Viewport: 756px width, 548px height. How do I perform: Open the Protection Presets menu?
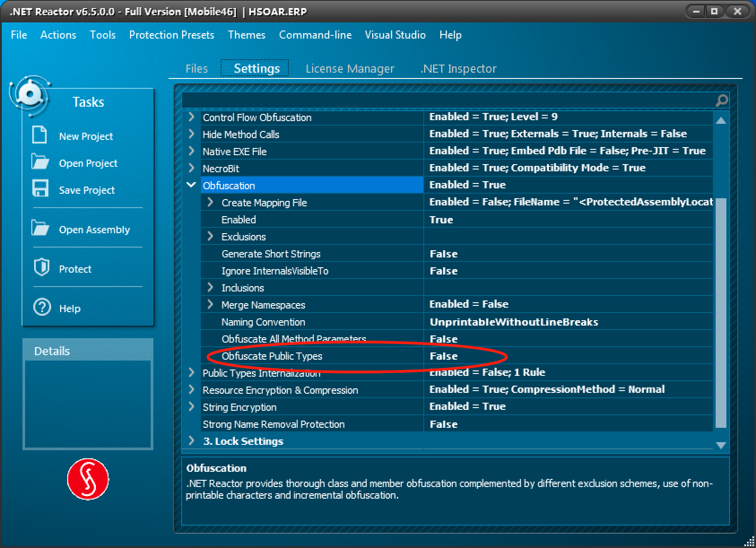(x=172, y=35)
